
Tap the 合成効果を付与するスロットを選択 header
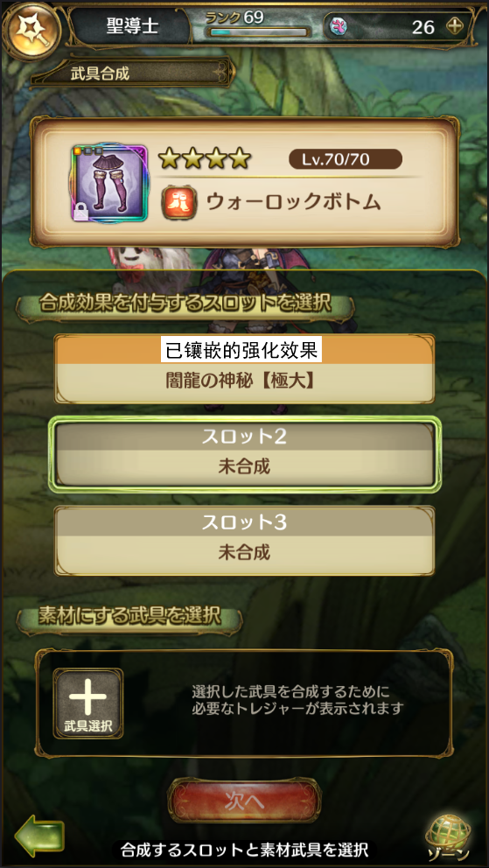[185, 304]
